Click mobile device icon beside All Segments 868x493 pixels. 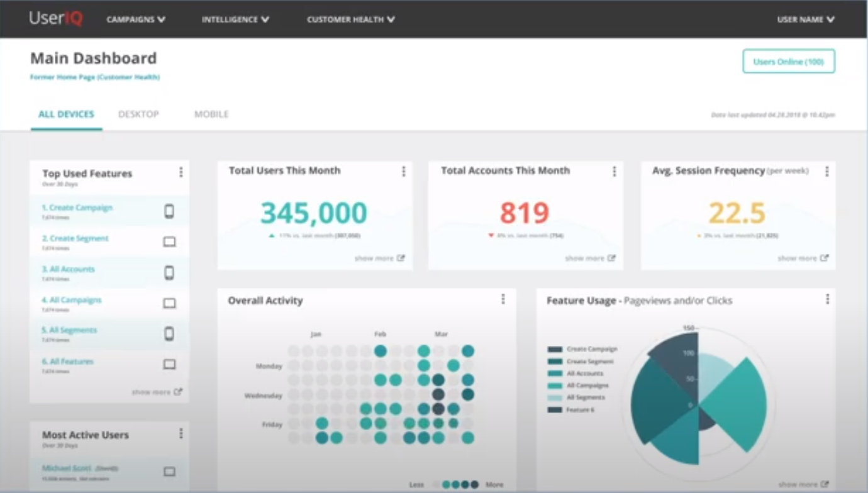[x=169, y=334]
